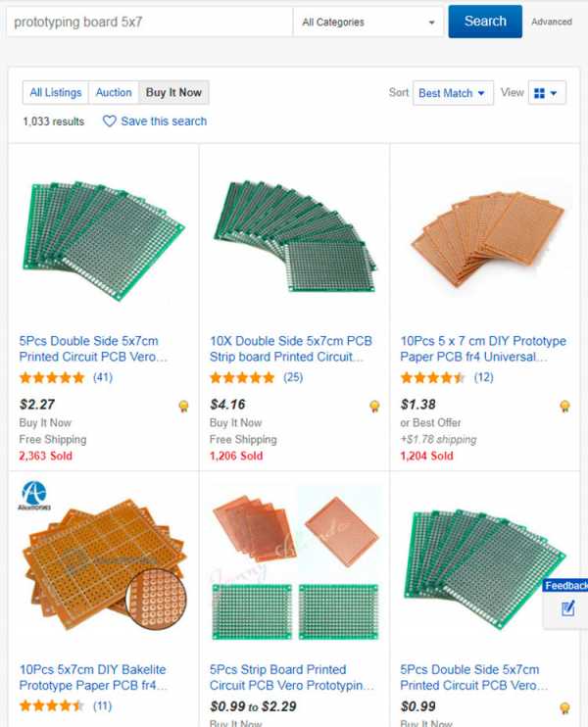Viewport: 588px width, 727px height.
Task: Click the Feedback pencil icon
Action: pyautogui.click(x=567, y=607)
